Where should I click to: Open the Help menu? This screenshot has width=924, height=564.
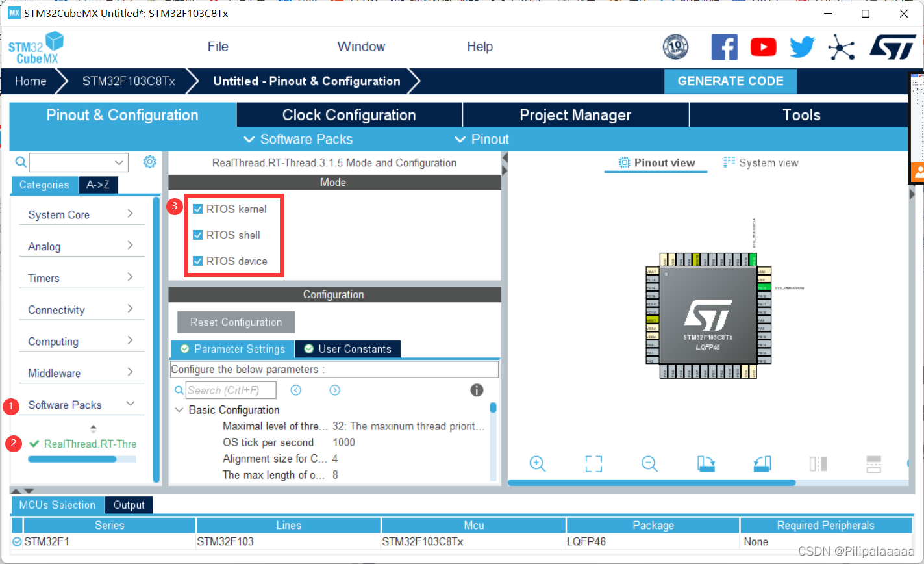click(480, 47)
